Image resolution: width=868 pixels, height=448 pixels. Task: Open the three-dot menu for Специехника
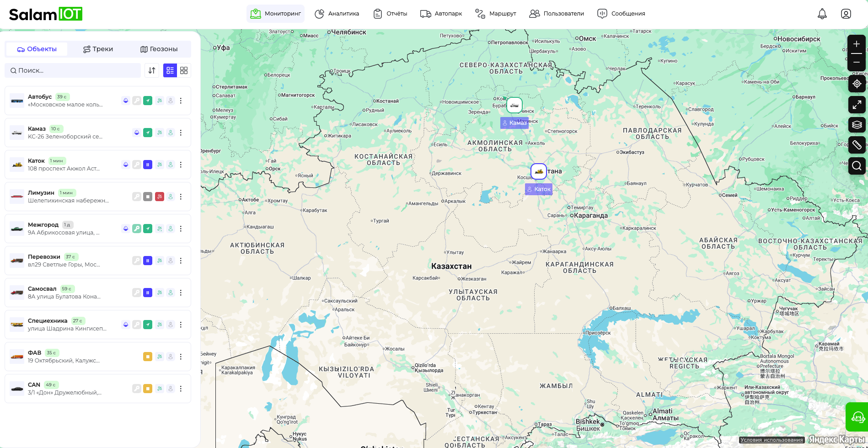tap(181, 325)
